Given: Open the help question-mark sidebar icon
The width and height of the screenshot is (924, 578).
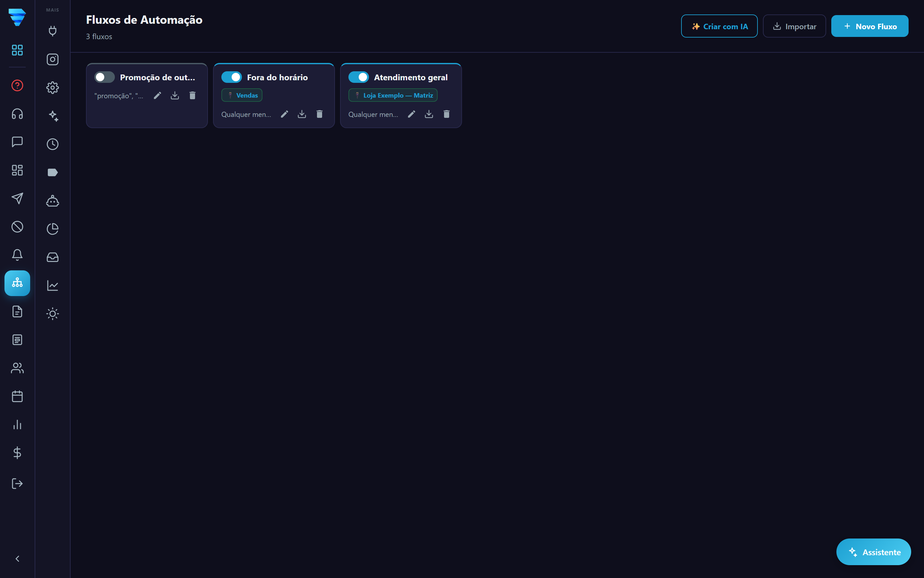Looking at the screenshot, I should [17, 85].
